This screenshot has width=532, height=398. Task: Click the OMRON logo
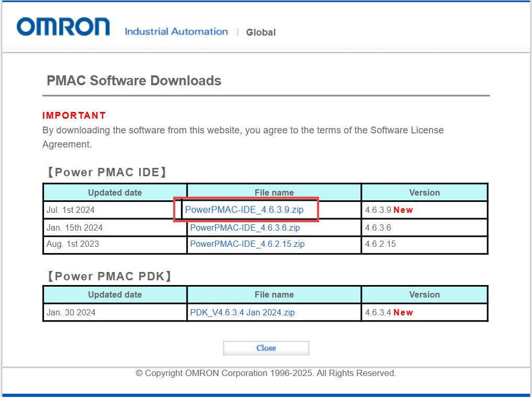click(x=63, y=27)
